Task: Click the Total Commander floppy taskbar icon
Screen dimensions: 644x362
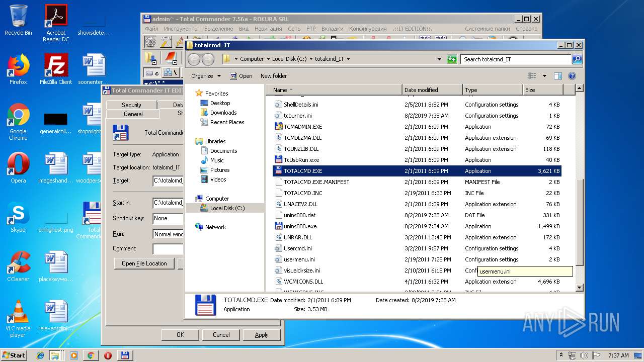Action: pos(125,355)
